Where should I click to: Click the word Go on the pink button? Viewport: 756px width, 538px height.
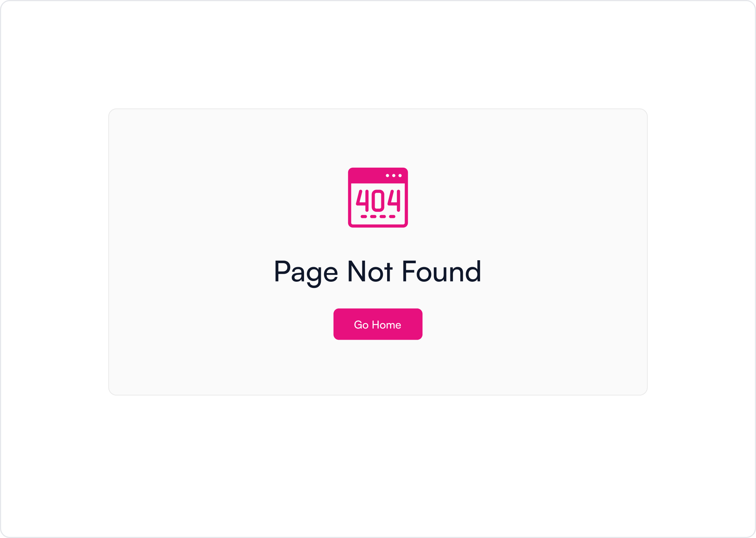pyautogui.click(x=361, y=325)
